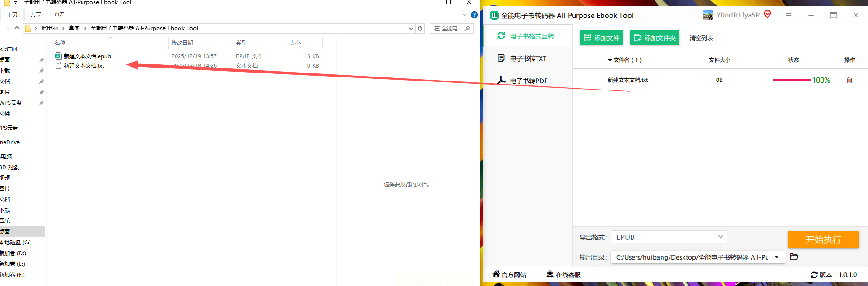
Task: Open 新加卷 (F:) in navigation pane
Action: [x=13, y=275]
